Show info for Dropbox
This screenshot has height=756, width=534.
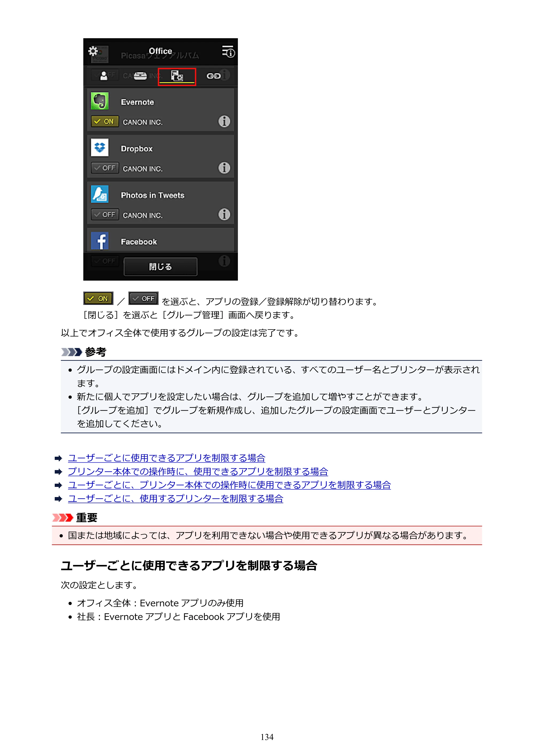(x=224, y=168)
